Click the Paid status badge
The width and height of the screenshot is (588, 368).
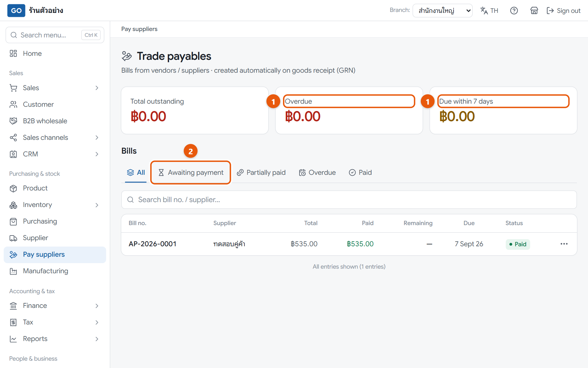point(518,244)
